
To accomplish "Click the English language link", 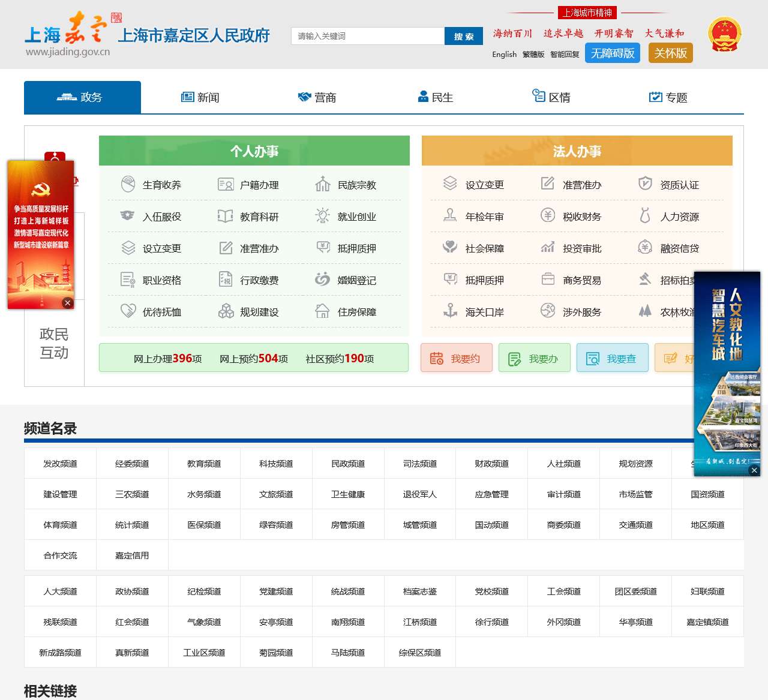I will point(504,54).
